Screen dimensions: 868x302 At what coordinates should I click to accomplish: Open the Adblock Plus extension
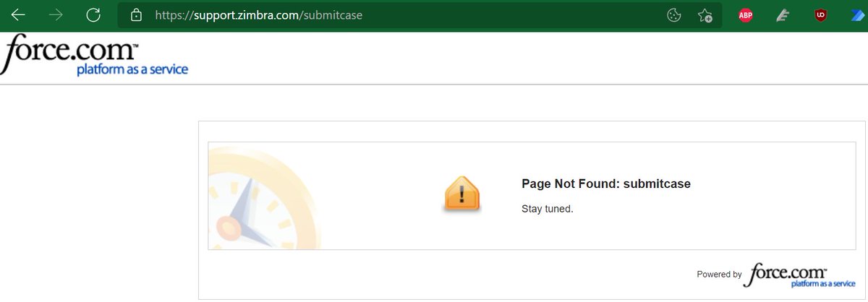click(746, 15)
